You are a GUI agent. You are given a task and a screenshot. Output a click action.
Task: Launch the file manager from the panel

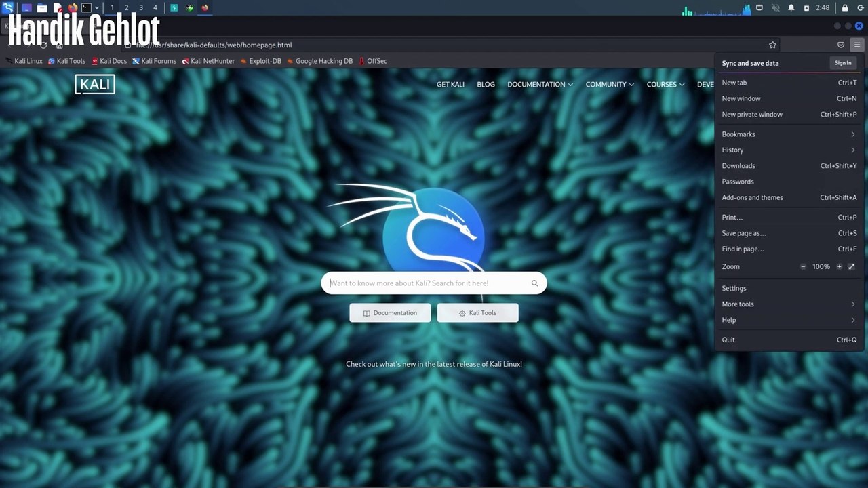[42, 8]
